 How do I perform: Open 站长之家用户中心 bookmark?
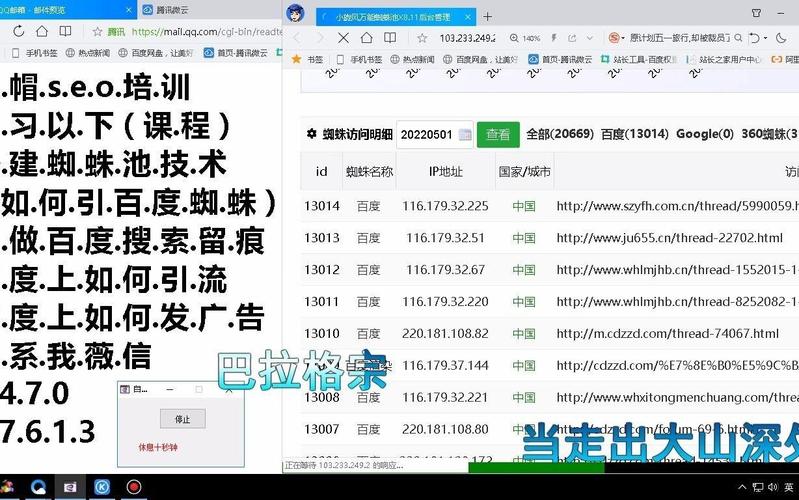724,59
